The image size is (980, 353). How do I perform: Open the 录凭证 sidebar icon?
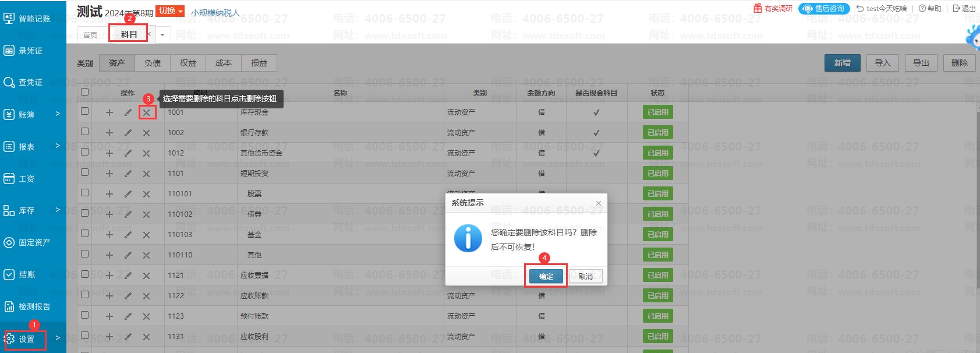9,51
